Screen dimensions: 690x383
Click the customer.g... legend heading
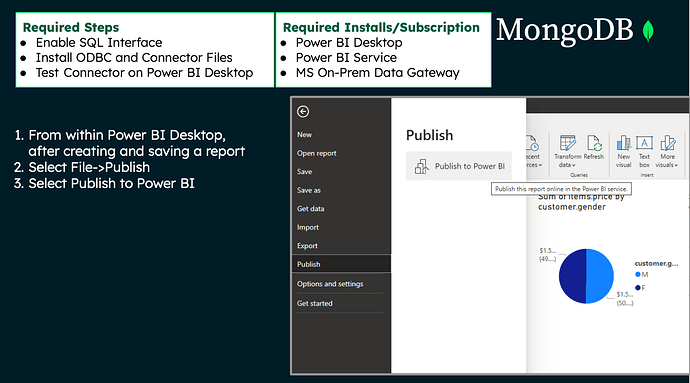(656, 263)
